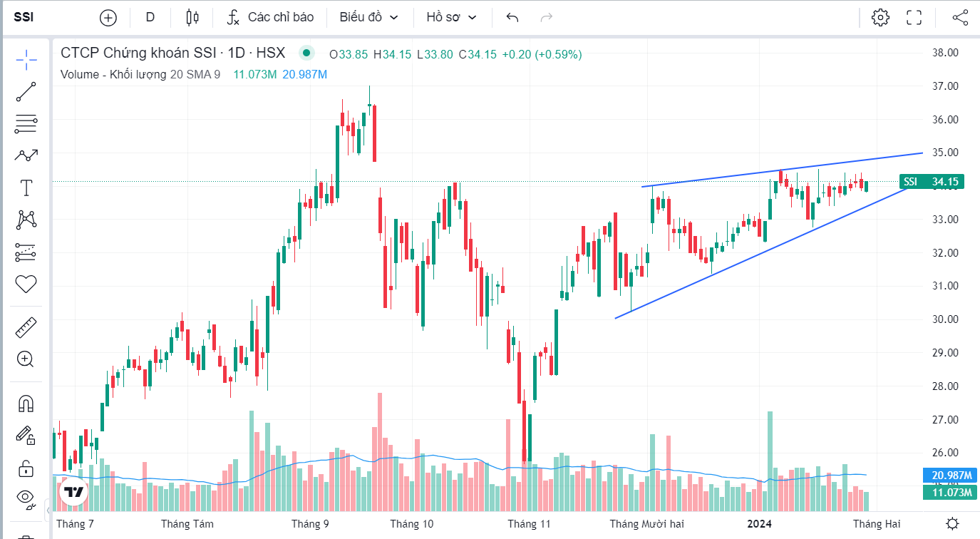Select the crosshair cursor tool
Image resolution: width=980 pixels, height=539 pixels.
(x=26, y=60)
